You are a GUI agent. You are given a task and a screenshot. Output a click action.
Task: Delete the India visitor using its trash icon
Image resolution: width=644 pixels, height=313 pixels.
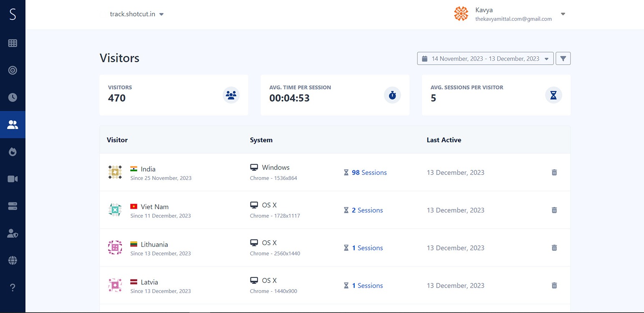coord(554,172)
